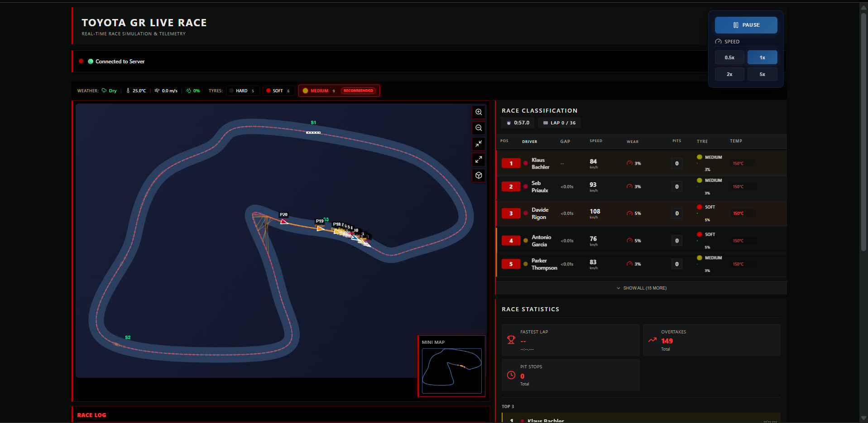This screenshot has height=423, width=868.
Task: Click the Connected to Server status text
Action: coord(120,62)
